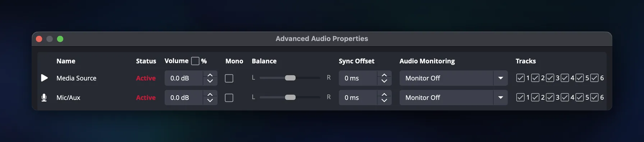
Task: Toggle track 2 for Mic/Aux
Action: pos(535,97)
